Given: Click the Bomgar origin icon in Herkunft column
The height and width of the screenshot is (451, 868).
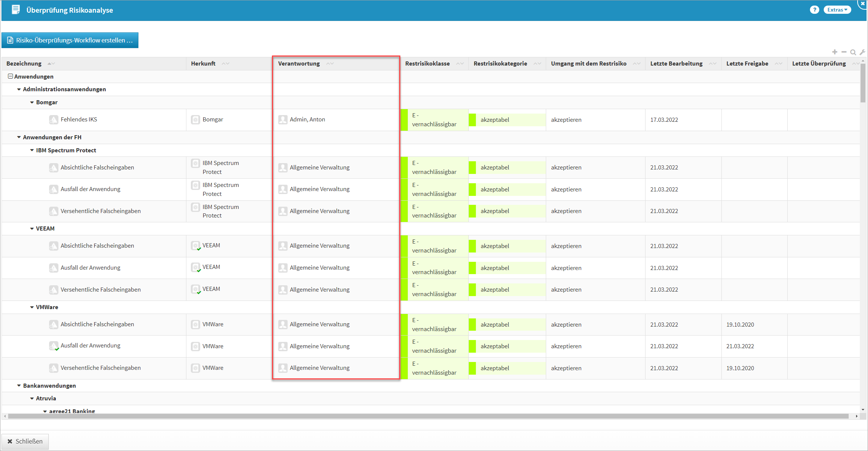Looking at the screenshot, I should [195, 120].
